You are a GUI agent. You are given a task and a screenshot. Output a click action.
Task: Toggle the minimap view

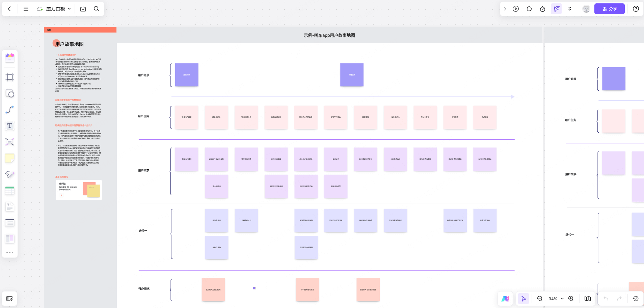(588, 299)
